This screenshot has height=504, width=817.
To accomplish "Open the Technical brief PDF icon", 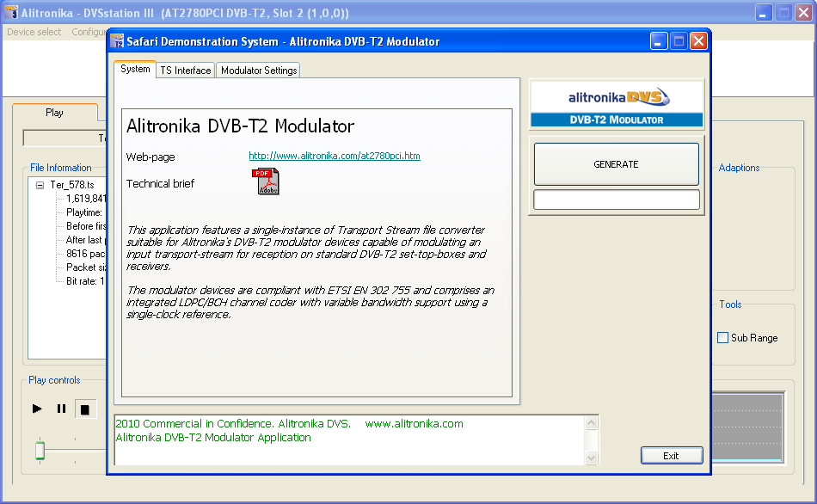I will (x=266, y=181).
